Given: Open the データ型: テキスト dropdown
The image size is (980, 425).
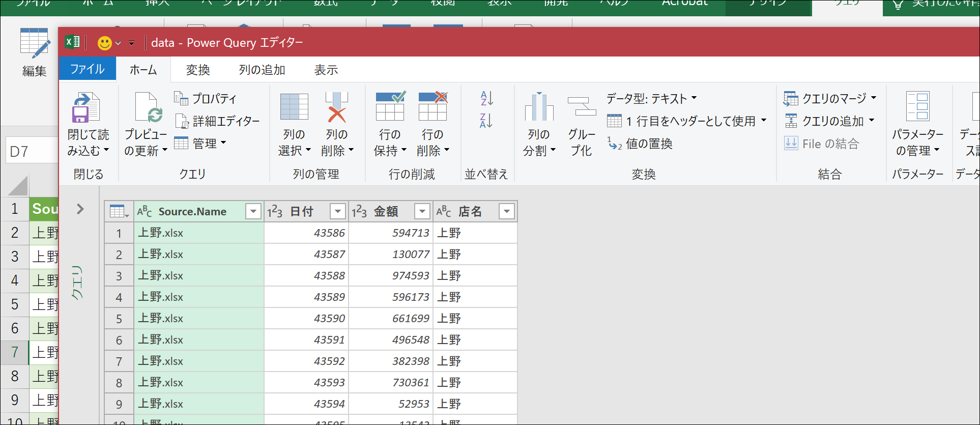Looking at the screenshot, I should [652, 98].
